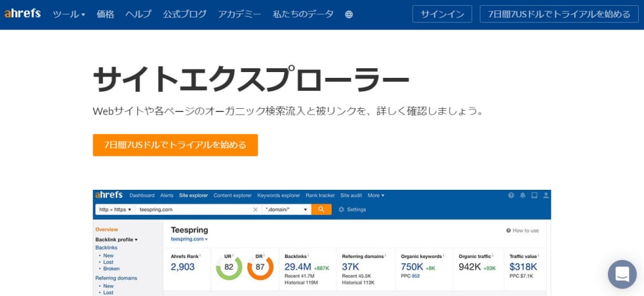The image size is (644, 296).
Task: Click the question mark help icon in the dashboard bar
Action: coord(511,196)
